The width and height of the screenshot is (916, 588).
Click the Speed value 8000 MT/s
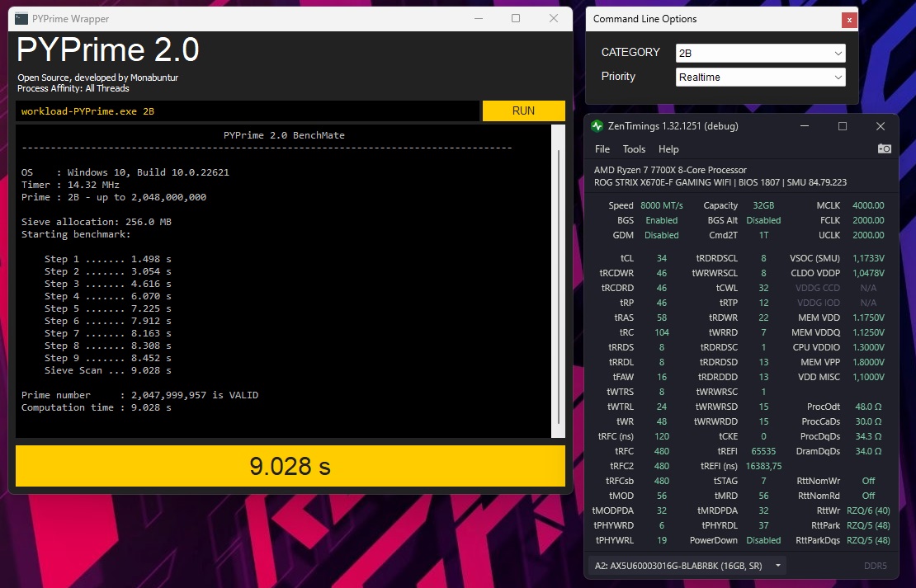pyautogui.click(x=661, y=205)
